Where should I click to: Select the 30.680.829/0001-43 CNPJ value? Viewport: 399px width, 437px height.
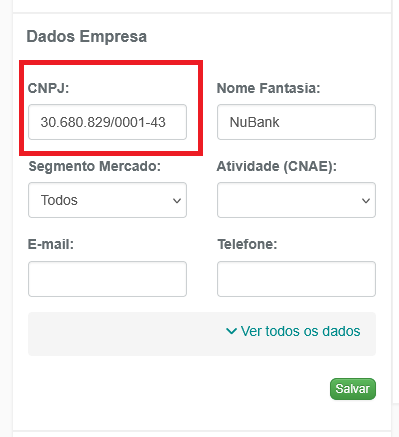(103, 122)
